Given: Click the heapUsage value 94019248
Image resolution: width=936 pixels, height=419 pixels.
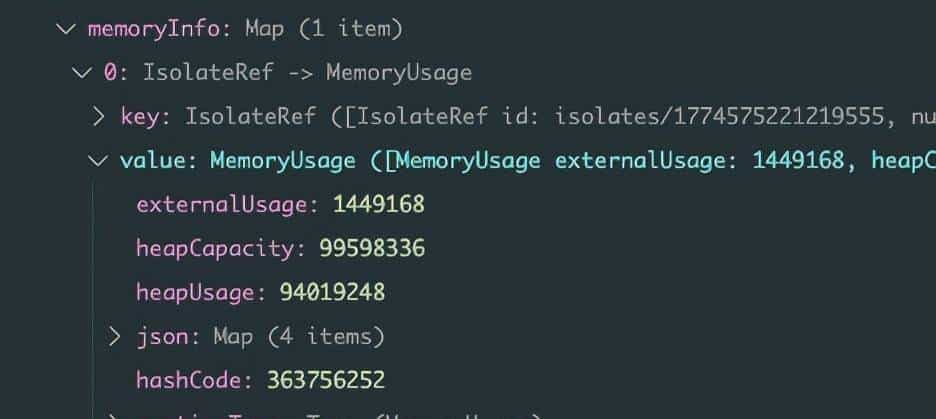Looking at the screenshot, I should 332,292.
